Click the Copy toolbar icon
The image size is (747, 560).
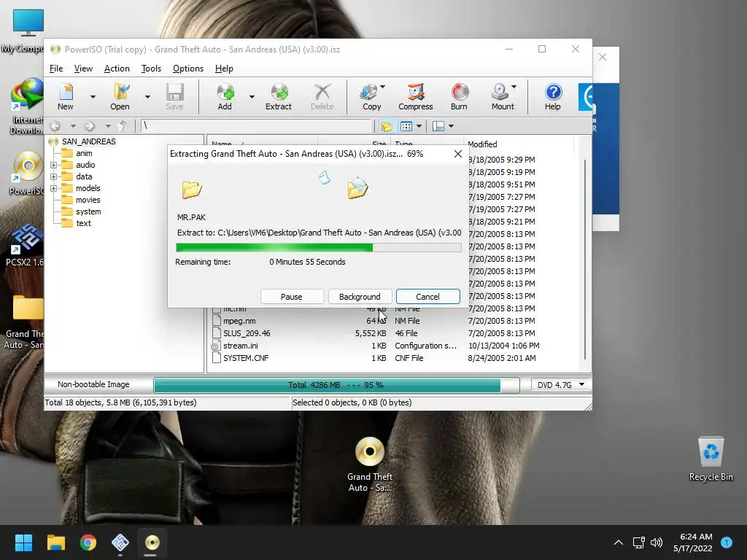click(x=371, y=97)
